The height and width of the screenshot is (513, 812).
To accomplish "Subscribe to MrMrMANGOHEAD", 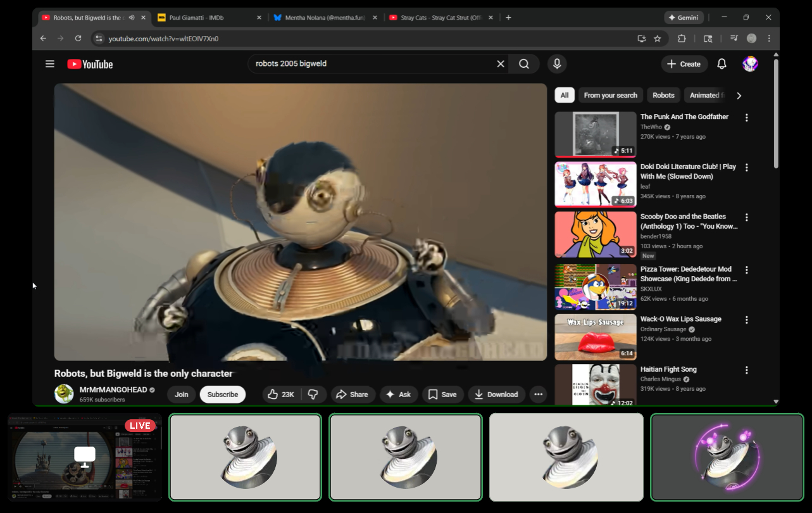I will click(x=223, y=395).
